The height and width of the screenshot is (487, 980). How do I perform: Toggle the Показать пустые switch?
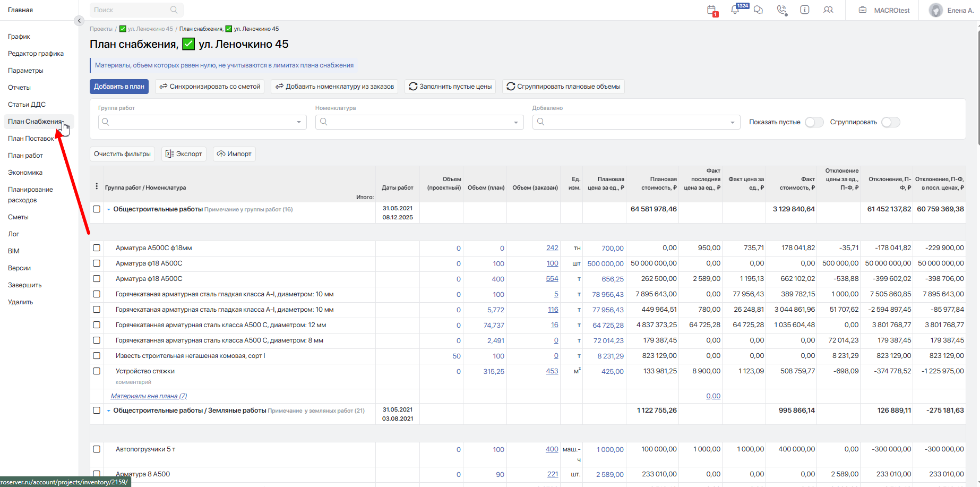pyautogui.click(x=814, y=122)
